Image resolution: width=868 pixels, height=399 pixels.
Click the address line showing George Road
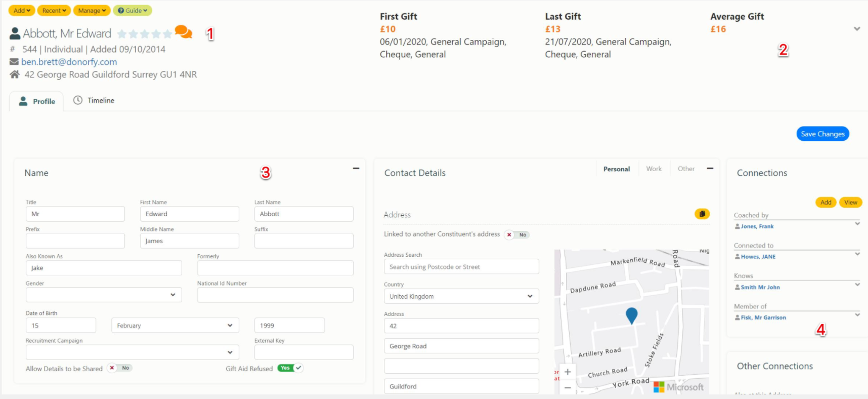[461, 346]
